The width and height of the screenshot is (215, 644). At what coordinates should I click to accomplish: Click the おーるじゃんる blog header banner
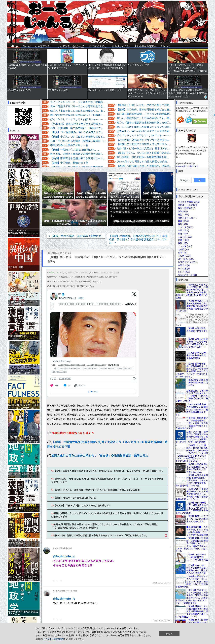click(107, 22)
